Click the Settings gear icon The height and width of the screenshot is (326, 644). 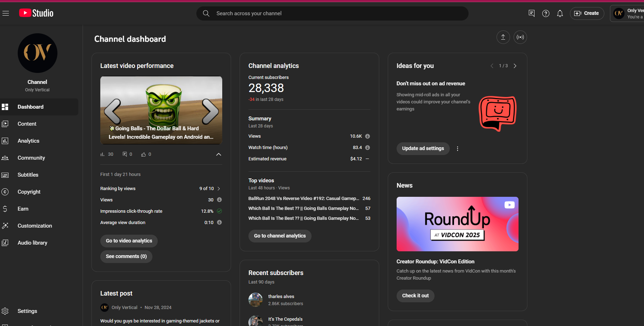[5, 311]
